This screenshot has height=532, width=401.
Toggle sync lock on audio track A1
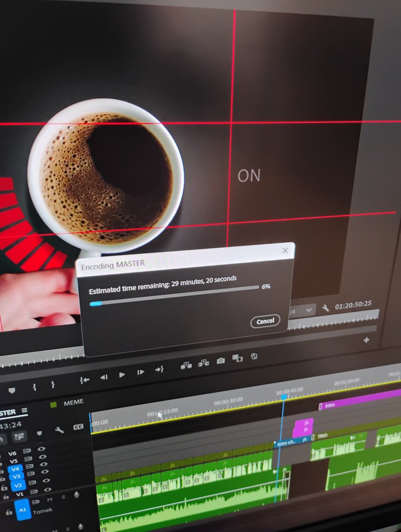tap(36, 502)
